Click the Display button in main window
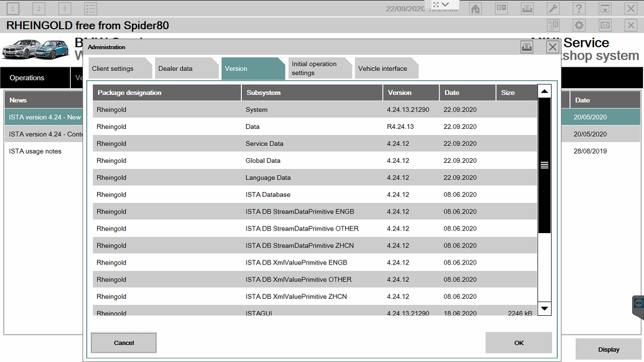 (x=609, y=349)
